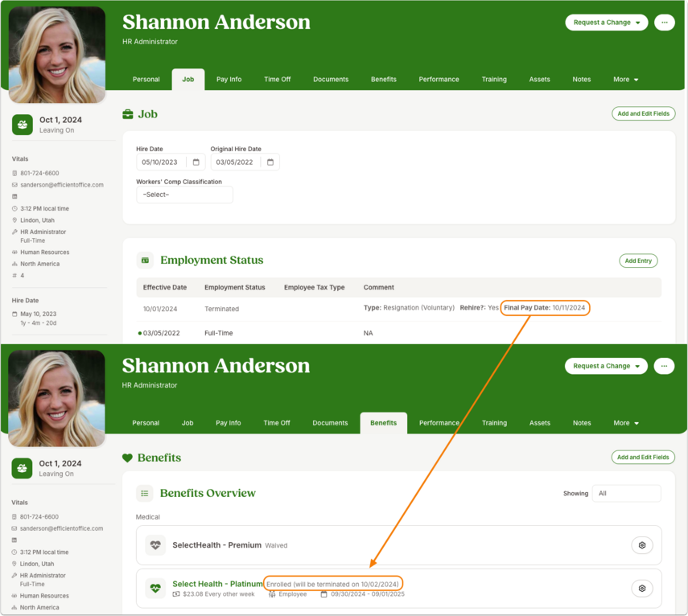Open Pay Info tab in top profile
Viewport: 688px width, 616px height.
(229, 80)
